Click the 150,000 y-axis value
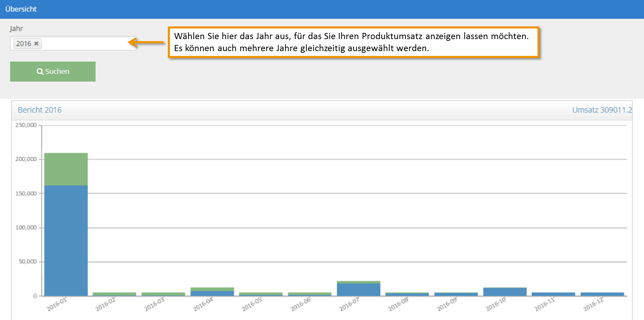The image size is (644, 320). (26, 193)
